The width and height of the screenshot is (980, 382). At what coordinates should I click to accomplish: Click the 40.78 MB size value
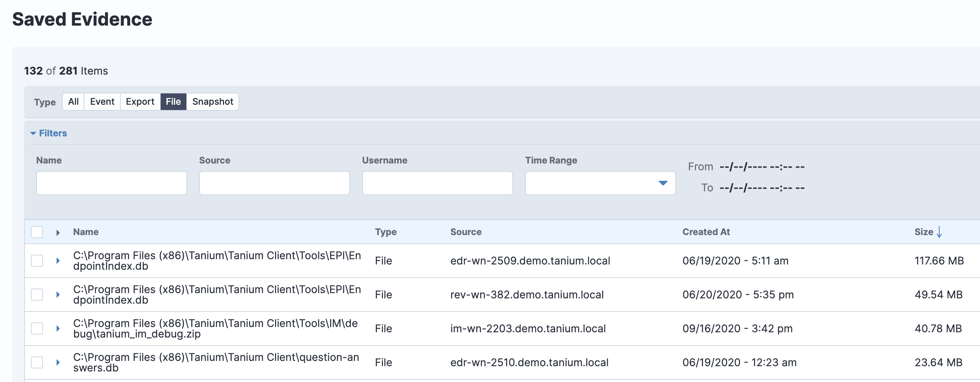click(938, 329)
